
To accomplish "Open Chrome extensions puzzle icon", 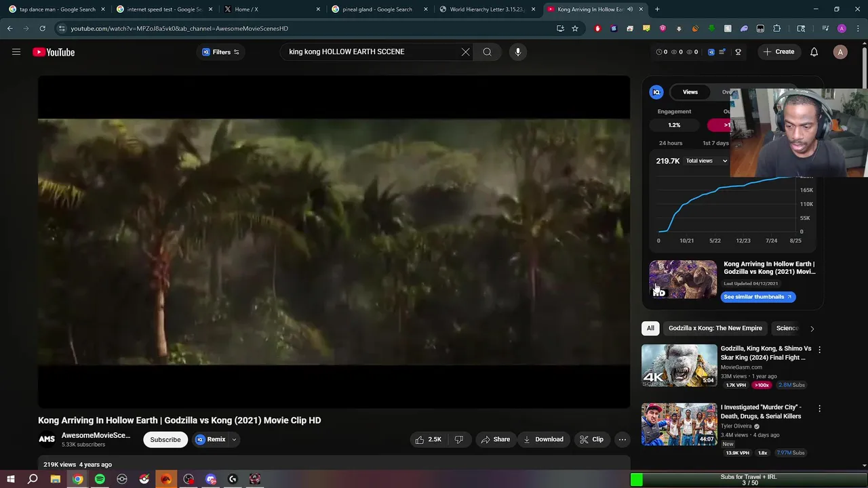I will tap(776, 28).
